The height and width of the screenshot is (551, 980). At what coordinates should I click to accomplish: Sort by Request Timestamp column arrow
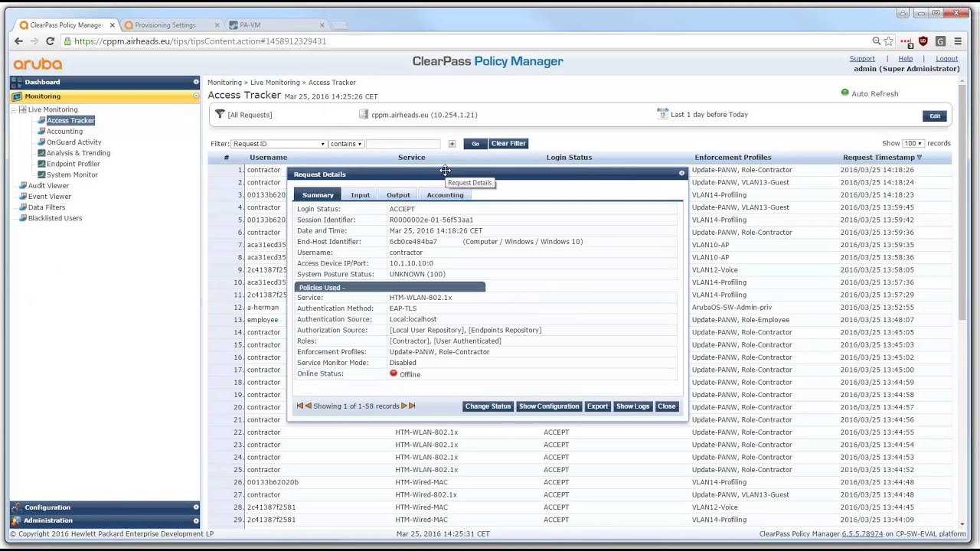tap(920, 158)
